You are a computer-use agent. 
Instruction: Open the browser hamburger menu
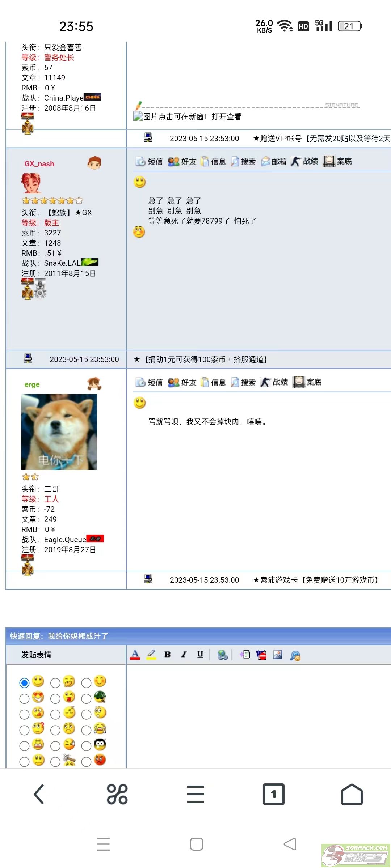[195, 794]
